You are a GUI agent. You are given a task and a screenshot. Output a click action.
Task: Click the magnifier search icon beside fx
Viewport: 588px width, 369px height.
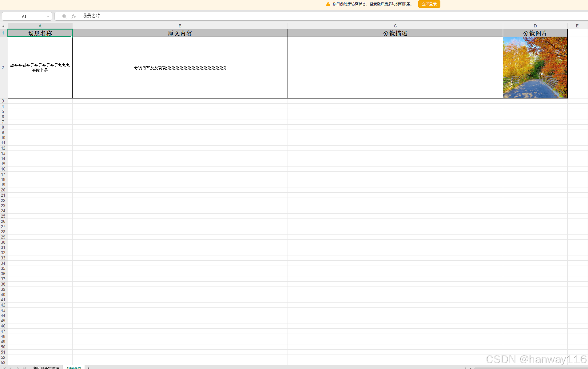coord(64,16)
